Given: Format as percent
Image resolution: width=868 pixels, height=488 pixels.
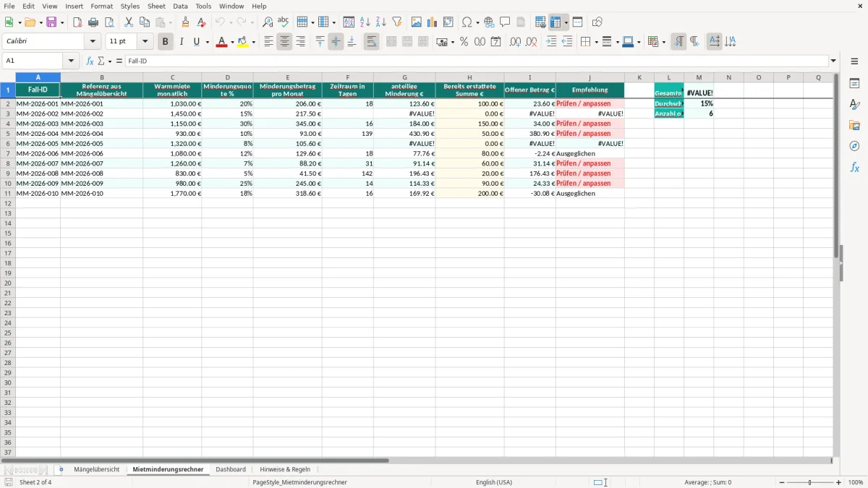Looking at the screenshot, I should (464, 42).
